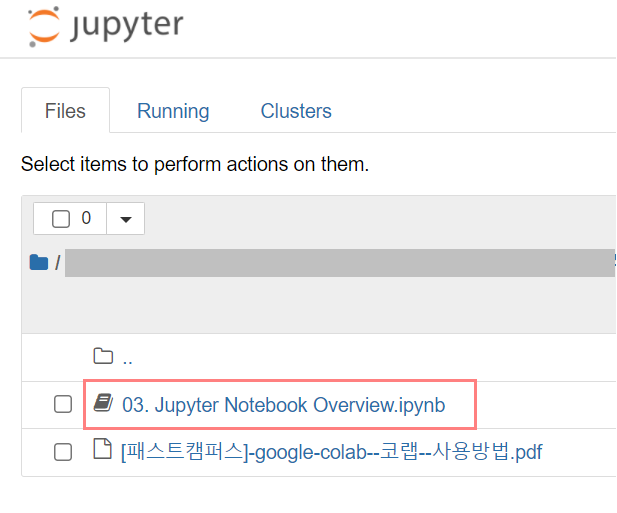The image size is (617, 513).
Task: Click the Jupyter logo
Action: (105, 26)
